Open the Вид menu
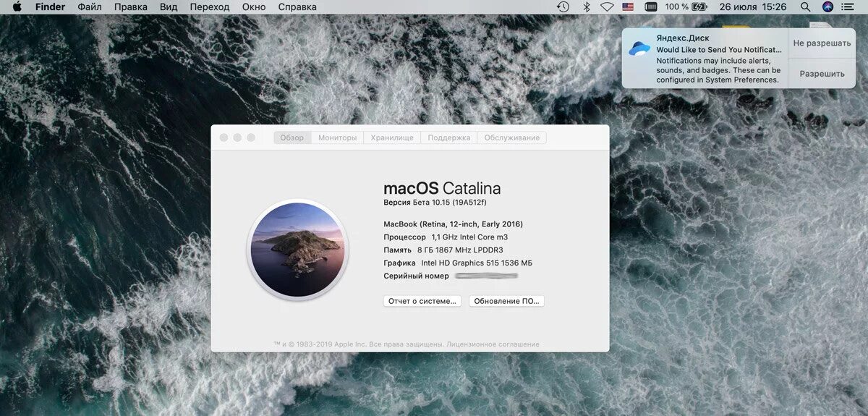 pyautogui.click(x=169, y=7)
